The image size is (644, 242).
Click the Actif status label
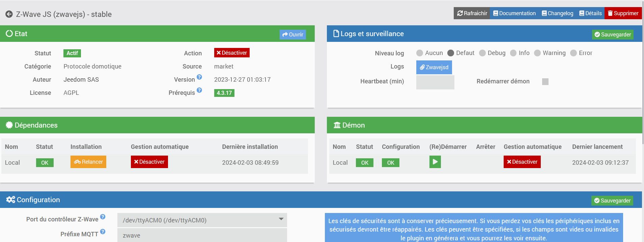point(72,53)
